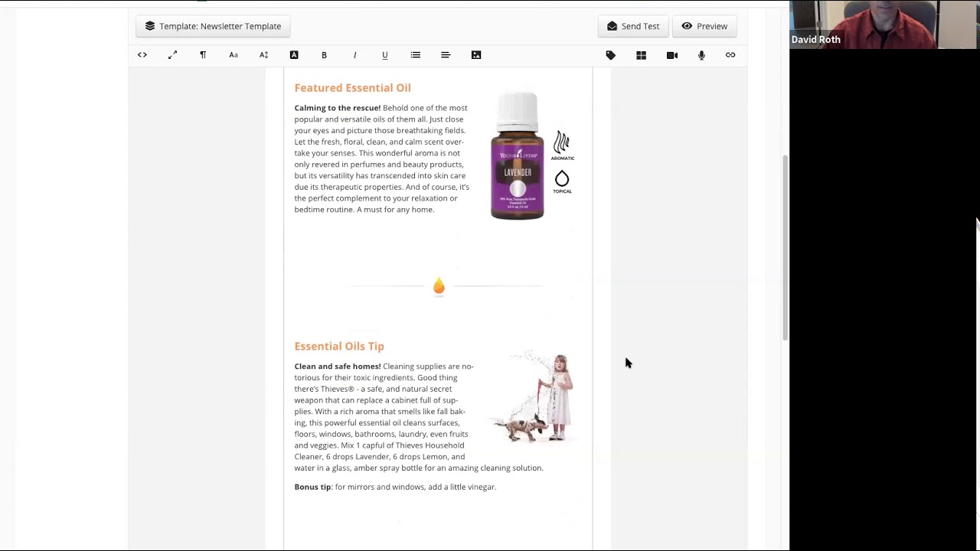980x551 pixels.
Task: Insert a bulleted list
Action: [x=416, y=55]
